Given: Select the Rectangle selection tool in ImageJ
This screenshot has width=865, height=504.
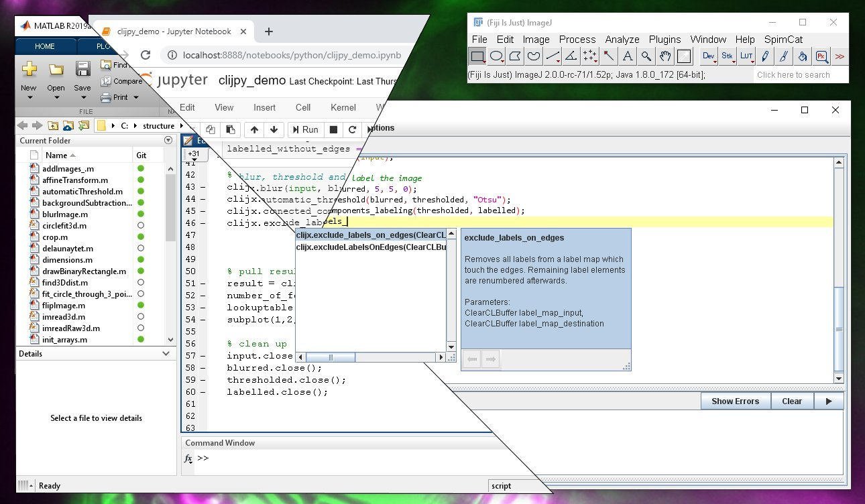Looking at the screenshot, I should [477, 56].
